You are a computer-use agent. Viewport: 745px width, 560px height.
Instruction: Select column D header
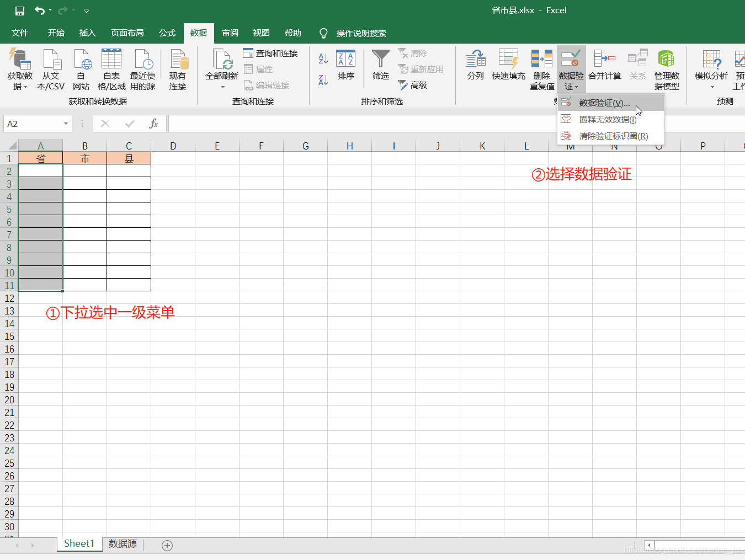coord(173,146)
